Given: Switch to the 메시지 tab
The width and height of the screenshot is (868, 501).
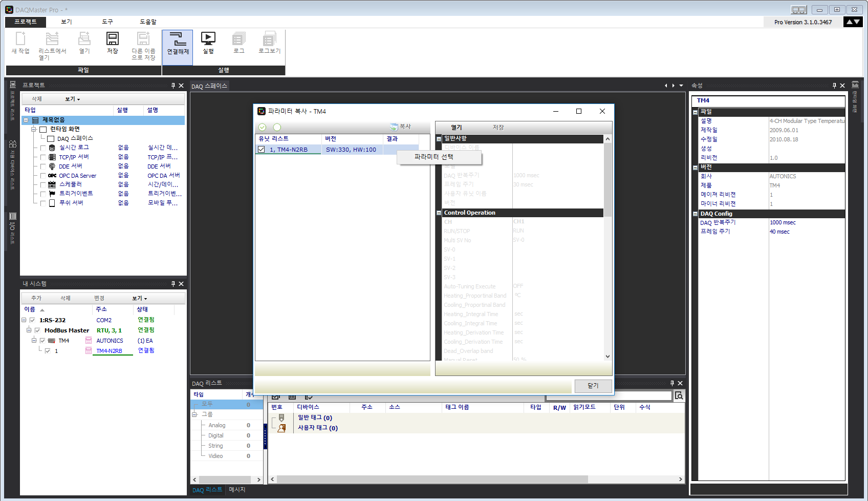Looking at the screenshot, I should (237, 490).
